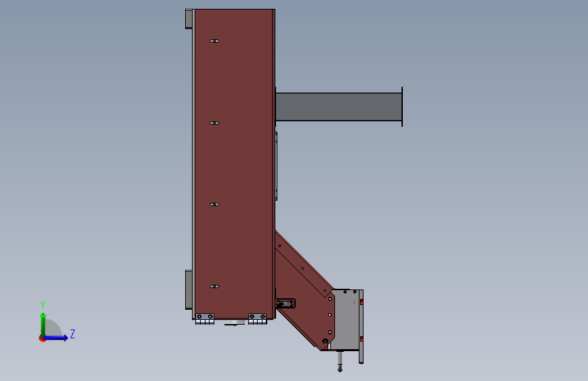This screenshot has height=381, width=588.
Task: Select the topmost slot hole on the cabinet
Action: [x=214, y=41]
